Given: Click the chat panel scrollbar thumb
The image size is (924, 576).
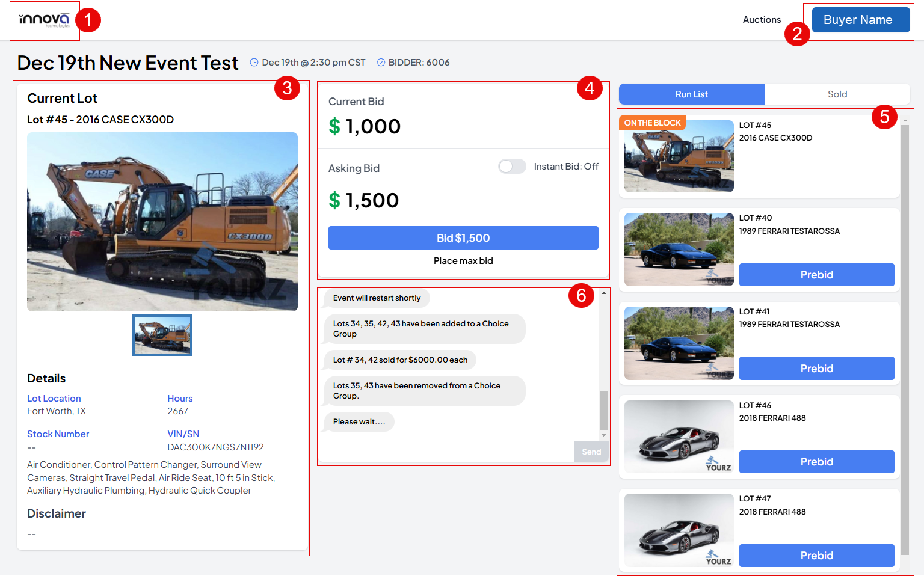Looking at the screenshot, I should point(603,411).
